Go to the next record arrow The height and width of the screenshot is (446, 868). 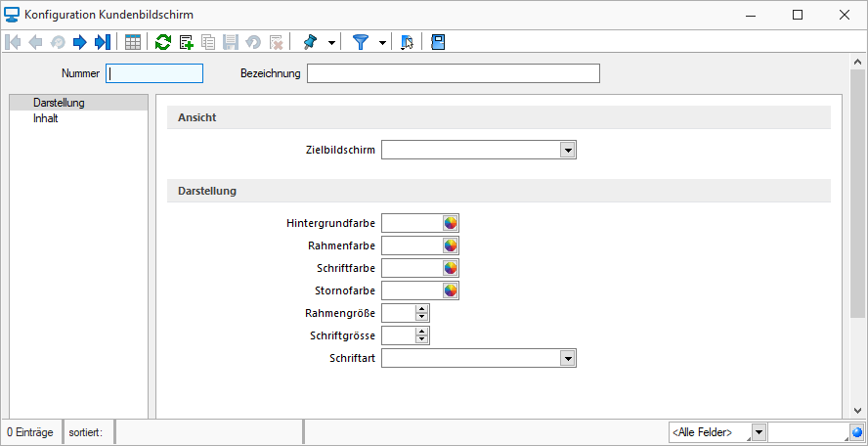tap(80, 42)
